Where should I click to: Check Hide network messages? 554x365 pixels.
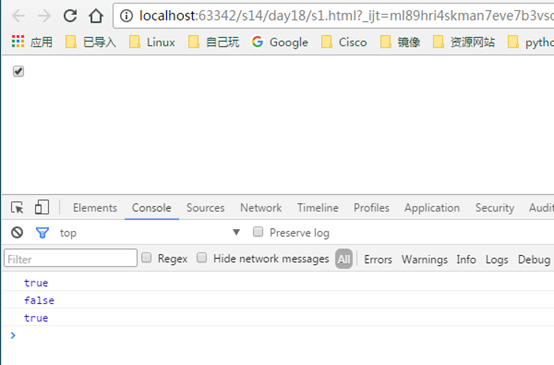(x=202, y=258)
